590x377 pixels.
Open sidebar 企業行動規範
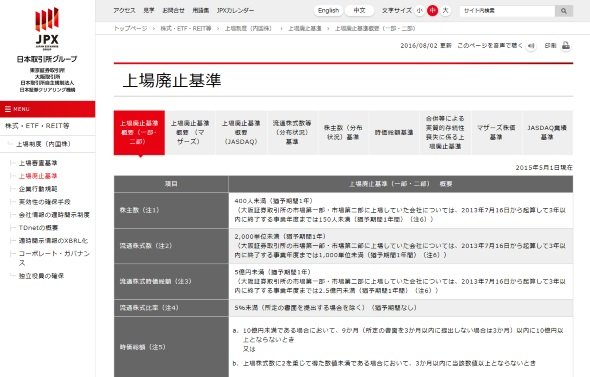tap(38, 189)
